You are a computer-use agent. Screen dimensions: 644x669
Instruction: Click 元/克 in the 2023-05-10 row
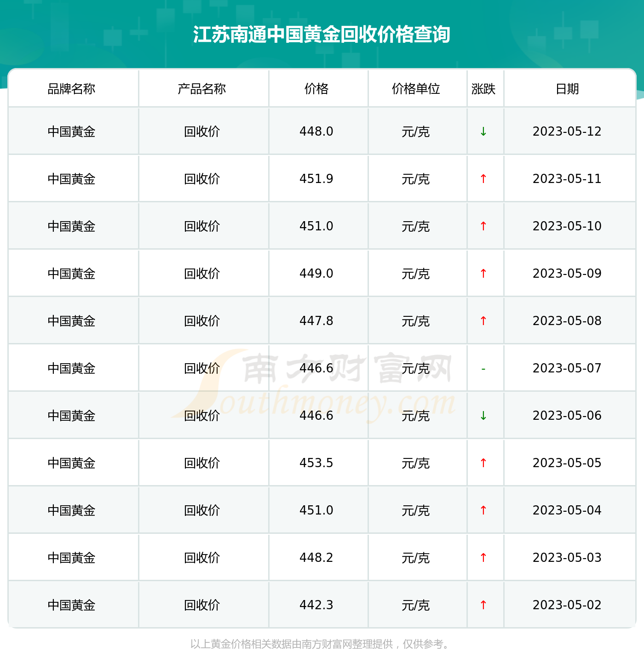(416, 226)
